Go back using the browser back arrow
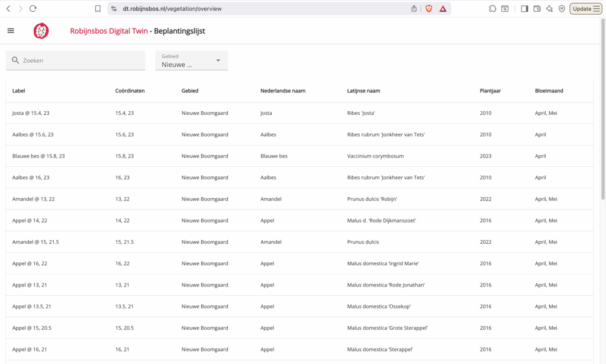This screenshot has height=364, width=606. 8,9
